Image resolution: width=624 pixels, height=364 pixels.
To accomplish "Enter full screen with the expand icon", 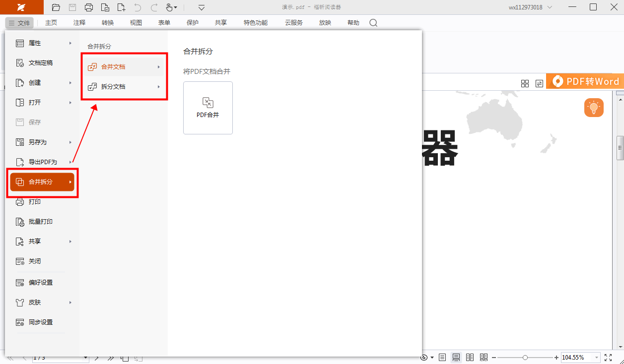I will click(608, 358).
